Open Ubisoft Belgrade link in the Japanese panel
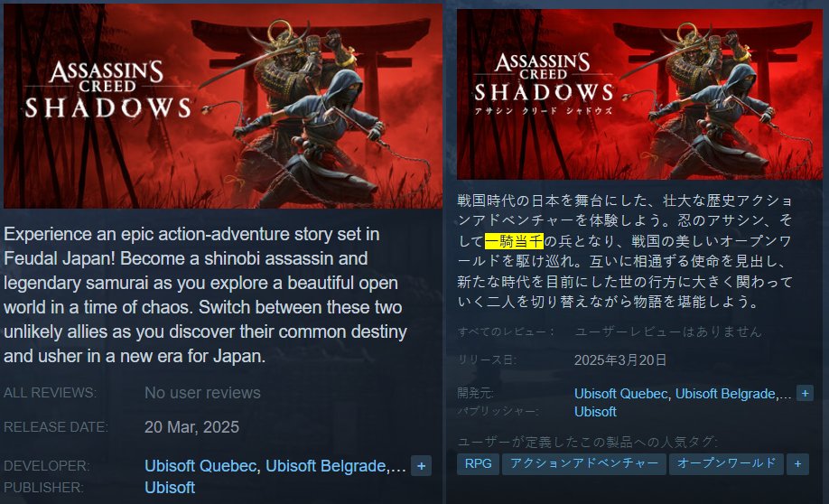The height and width of the screenshot is (504, 829). point(725,394)
